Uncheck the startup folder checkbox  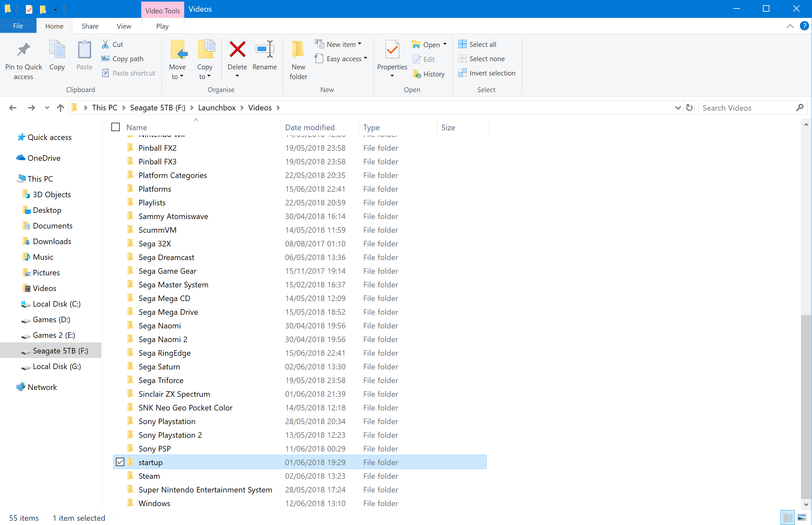click(x=120, y=462)
